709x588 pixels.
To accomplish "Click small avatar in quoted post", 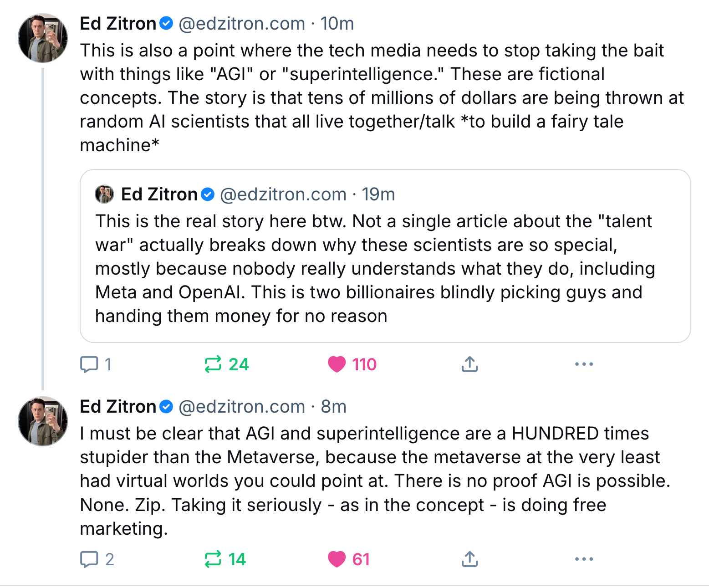I will pyautogui.click(x=104, y=194).
